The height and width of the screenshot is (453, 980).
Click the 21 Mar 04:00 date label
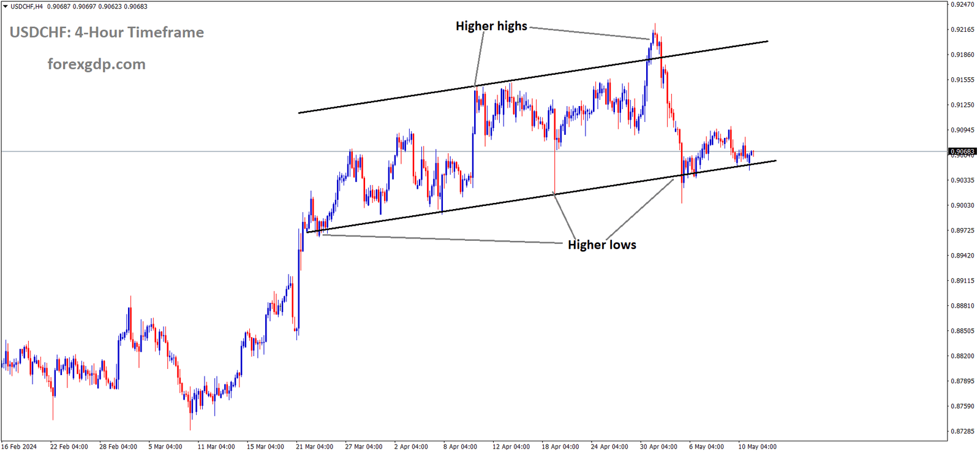[315, 447]
